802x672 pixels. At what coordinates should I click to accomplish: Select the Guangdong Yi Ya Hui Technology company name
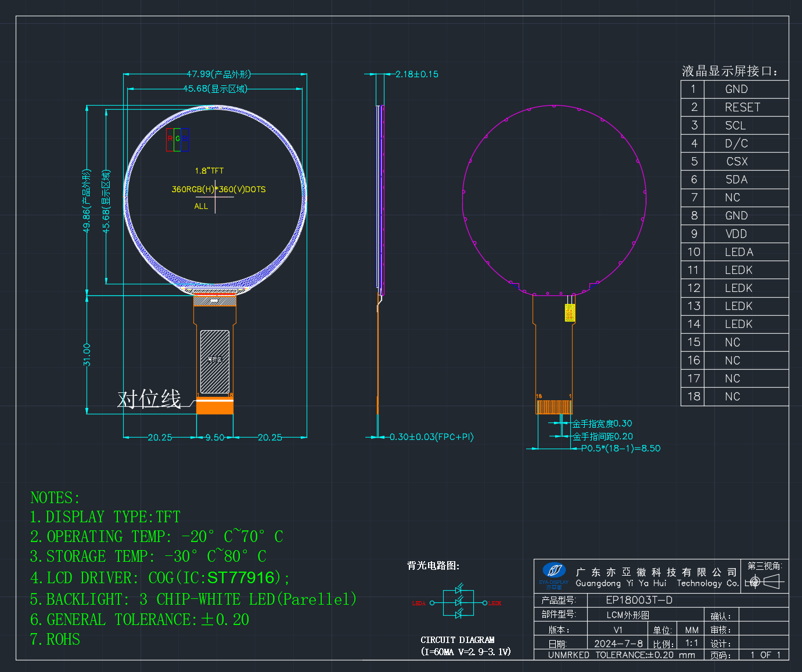(x=657, y=583)
